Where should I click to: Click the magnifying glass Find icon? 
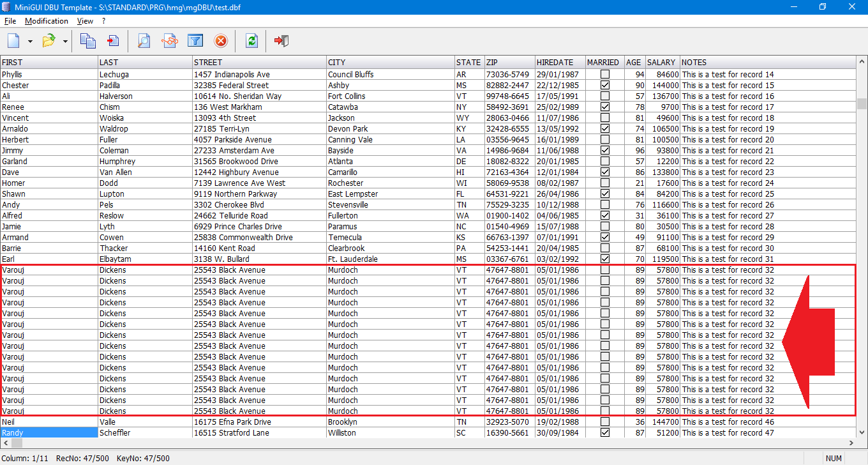[x=144, y=42]
